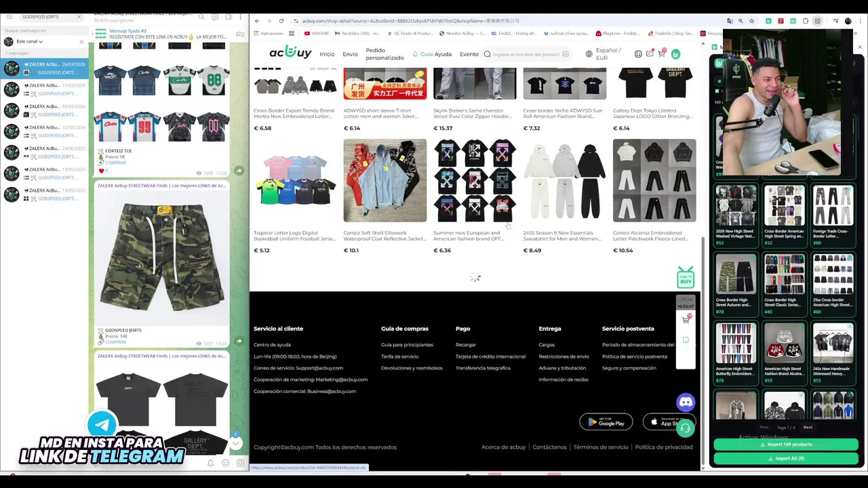
Task: Open the ZALERX result dated 24/06/2025
Action: coord(45,152)
